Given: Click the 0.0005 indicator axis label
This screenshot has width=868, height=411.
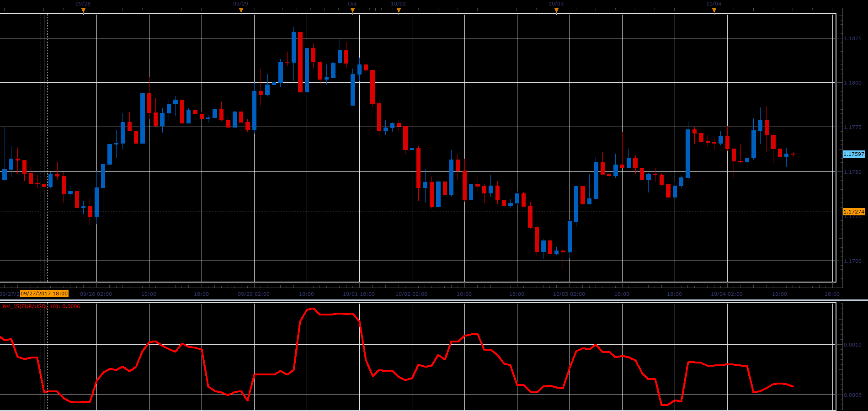Looking at the screenshot, I should click(x=852, y=395).
